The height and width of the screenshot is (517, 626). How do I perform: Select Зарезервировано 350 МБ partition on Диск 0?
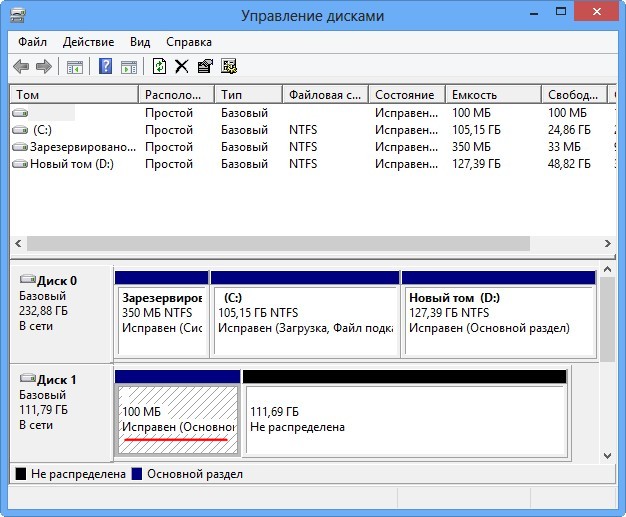point(162,314)
